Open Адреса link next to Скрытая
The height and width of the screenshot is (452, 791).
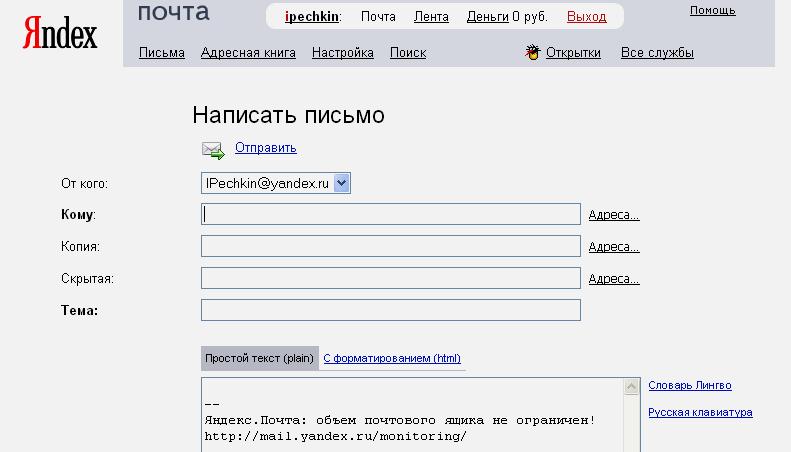pos(613,278)
